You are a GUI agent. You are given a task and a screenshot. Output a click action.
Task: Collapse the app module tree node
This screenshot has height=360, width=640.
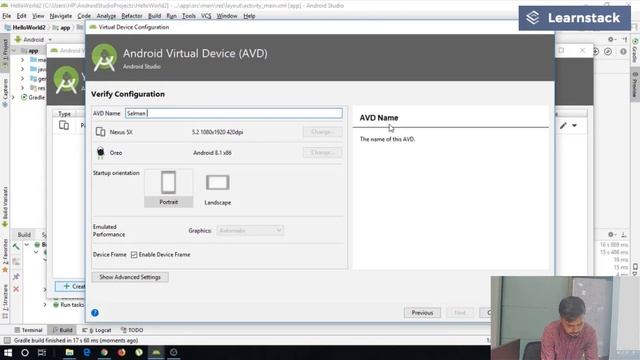[14, 51]
